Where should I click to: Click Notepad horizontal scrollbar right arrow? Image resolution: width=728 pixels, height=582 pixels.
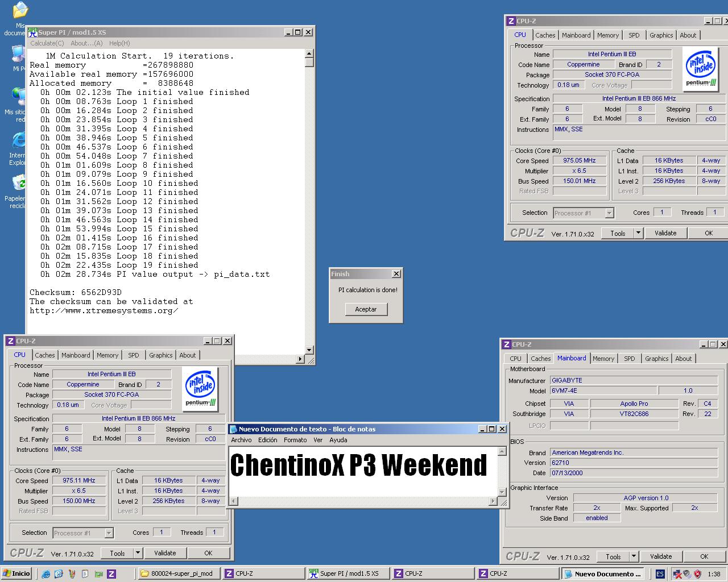[x=493, y=501]
